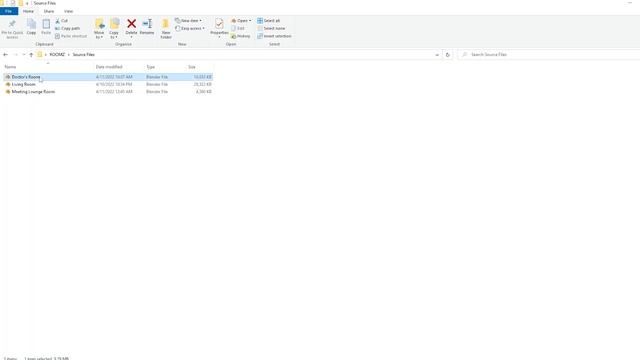Open the Open button dropdown arrow
The image size is (640, 360).
pyautogui.click(x=250, y=21)
